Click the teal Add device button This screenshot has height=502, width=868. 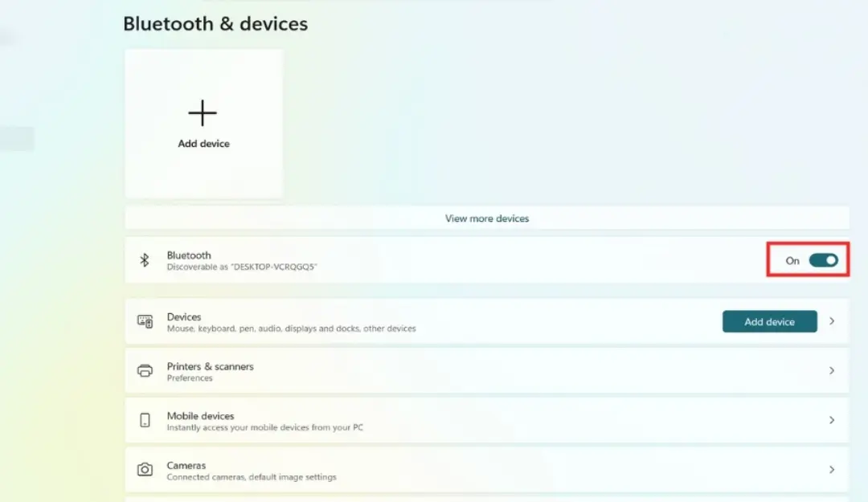(769, 321)
